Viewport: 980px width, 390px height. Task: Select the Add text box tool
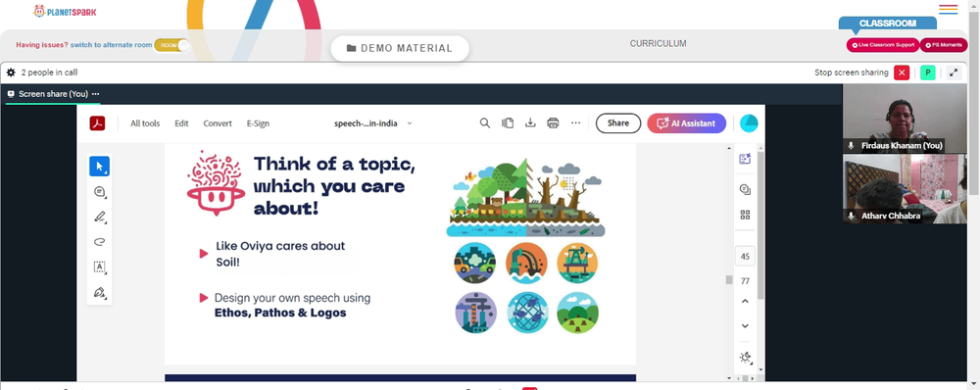coord(99,267)
